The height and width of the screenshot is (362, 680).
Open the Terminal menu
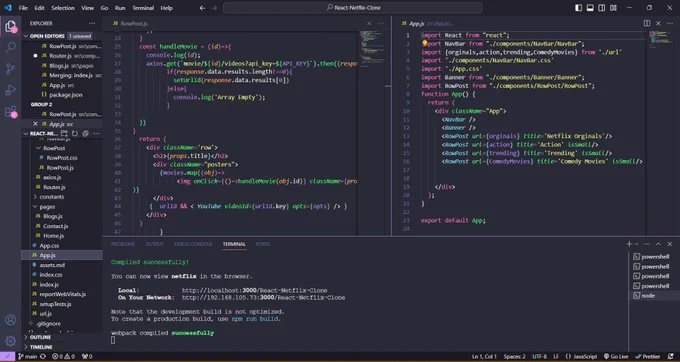click(143, 8)
